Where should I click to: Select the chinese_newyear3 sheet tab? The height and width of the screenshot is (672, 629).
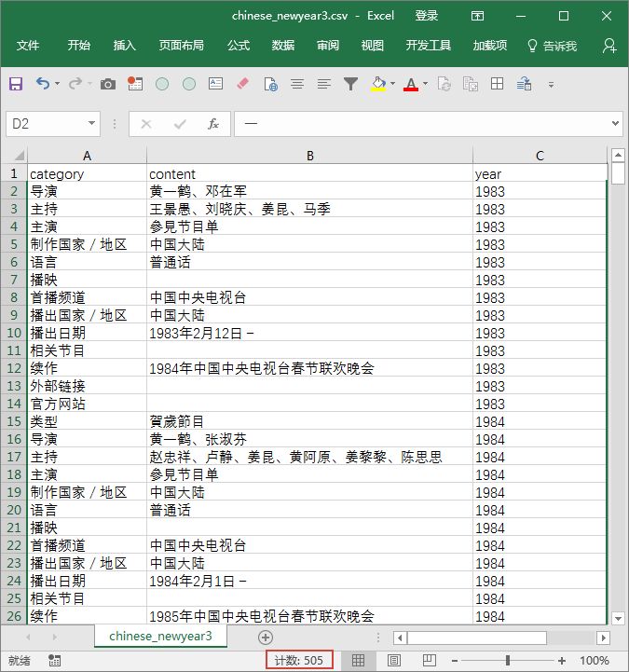pyautogui.click(x=160, y=636)
